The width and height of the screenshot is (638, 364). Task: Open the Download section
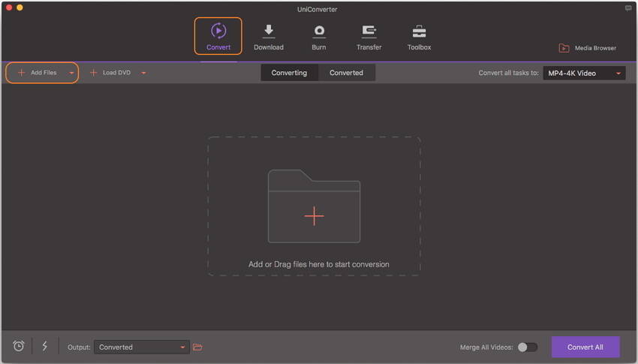tap(269, 38)
